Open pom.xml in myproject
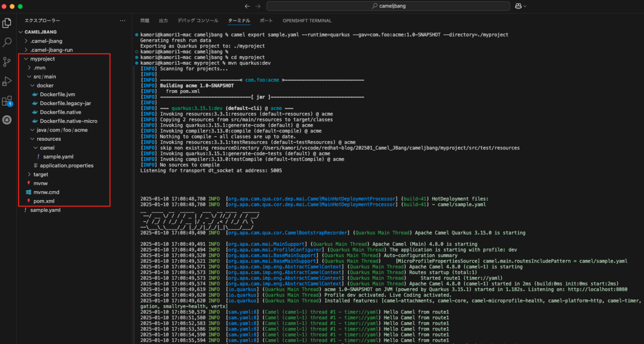This screenshot has height=344, width=644. tap(43, 201)
